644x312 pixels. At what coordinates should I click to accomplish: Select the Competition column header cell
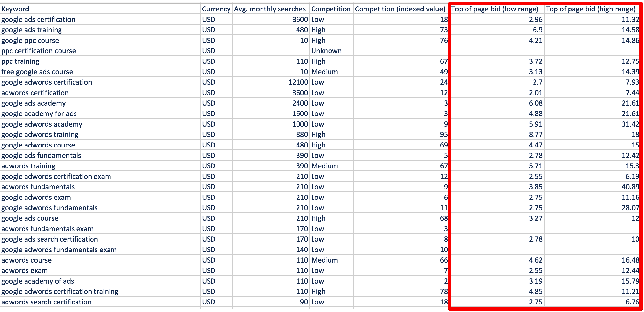[x=331, y=9]
